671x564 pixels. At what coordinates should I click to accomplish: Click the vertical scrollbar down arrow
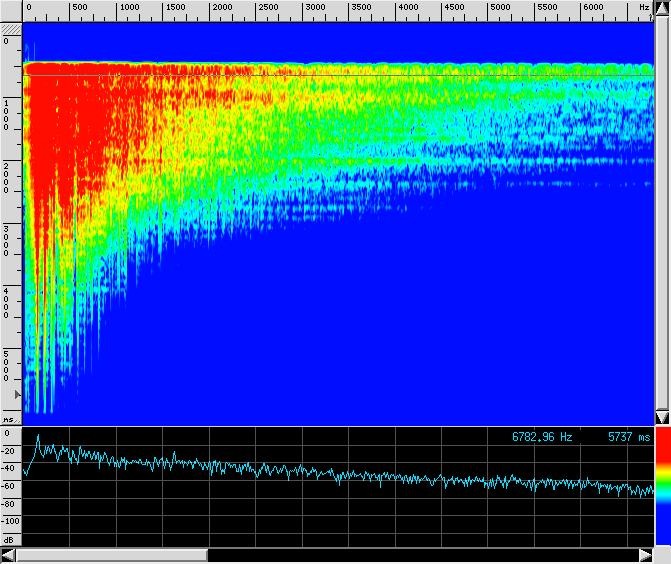(x=661, y=416)
